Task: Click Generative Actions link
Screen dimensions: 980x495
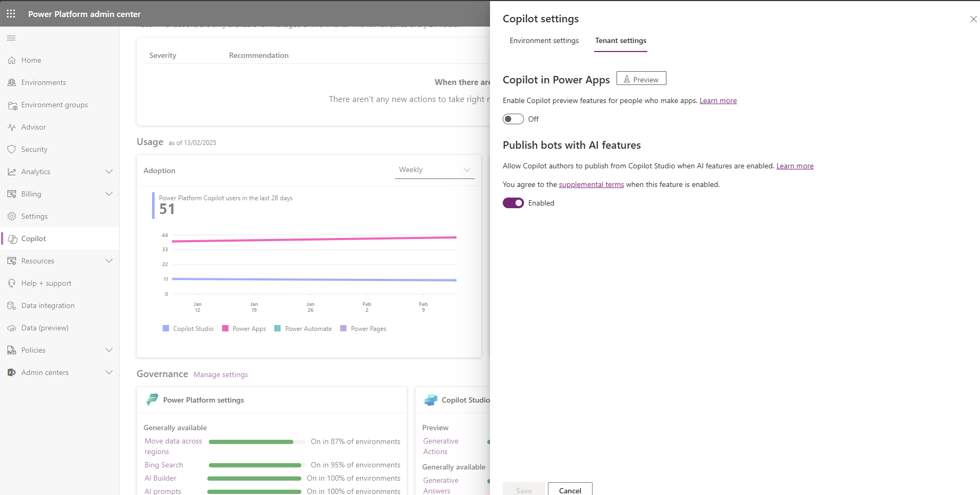Action: click(441, 446)
